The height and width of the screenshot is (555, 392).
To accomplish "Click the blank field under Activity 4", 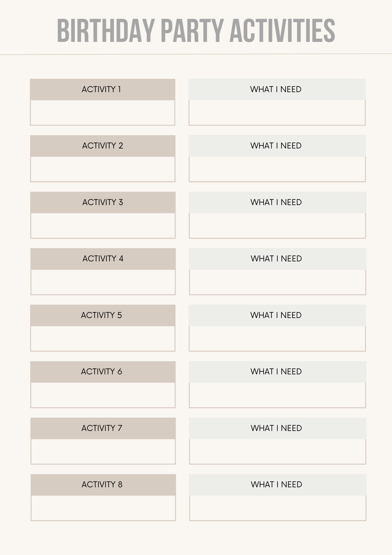I will (x=103, y=282).
